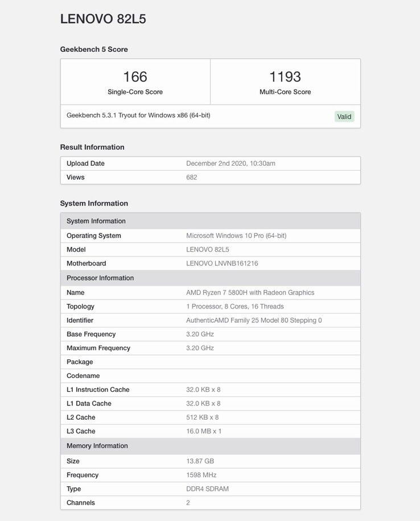Click the upload date December 2nd 2020

point(230,163)
